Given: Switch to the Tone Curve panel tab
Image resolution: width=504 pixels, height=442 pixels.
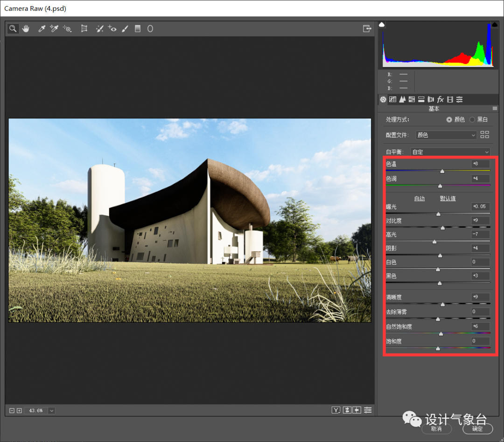Looking at the screenshot, I should coord(392,99).
